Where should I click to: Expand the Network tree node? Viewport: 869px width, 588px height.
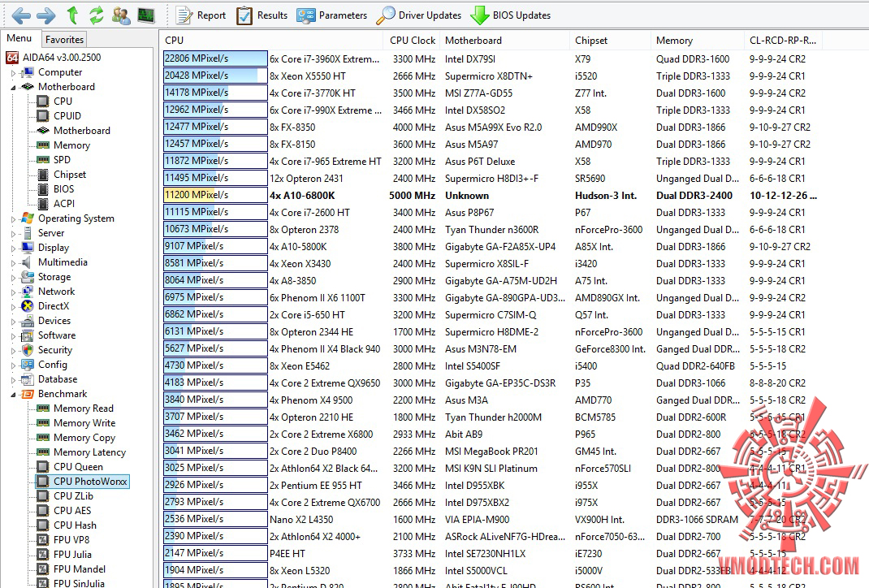click(x=13, y=292)
